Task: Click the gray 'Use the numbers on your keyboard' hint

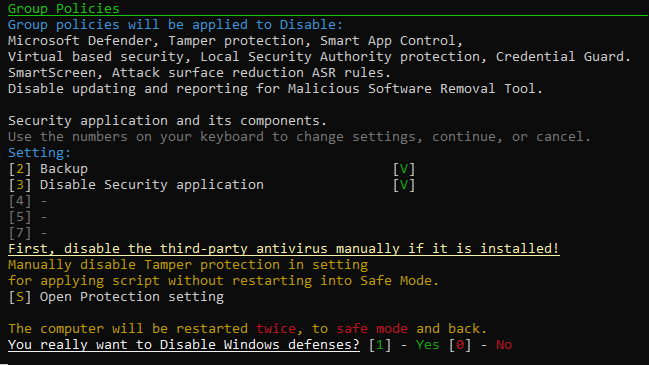Action: tap(299, 137)
